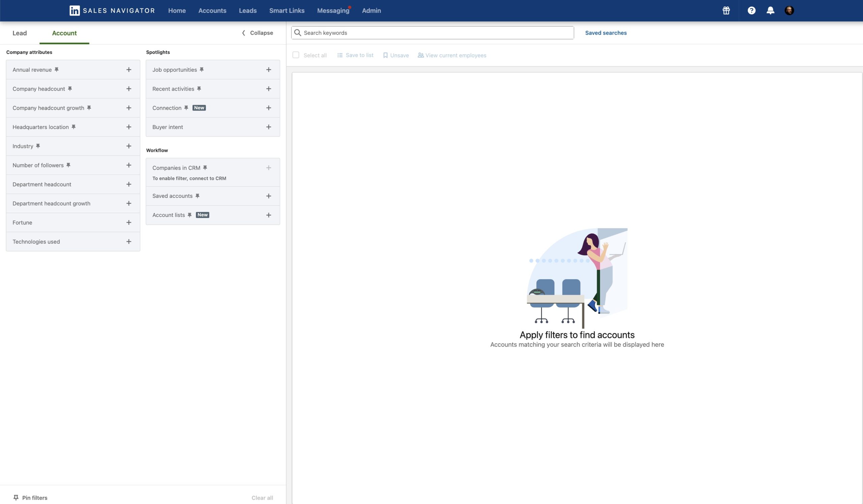The height and width of the screenshot is (504, 863).
Task: Expand the Company headcount growth plus
Action: pyautogui.click(x=129, y=108)
